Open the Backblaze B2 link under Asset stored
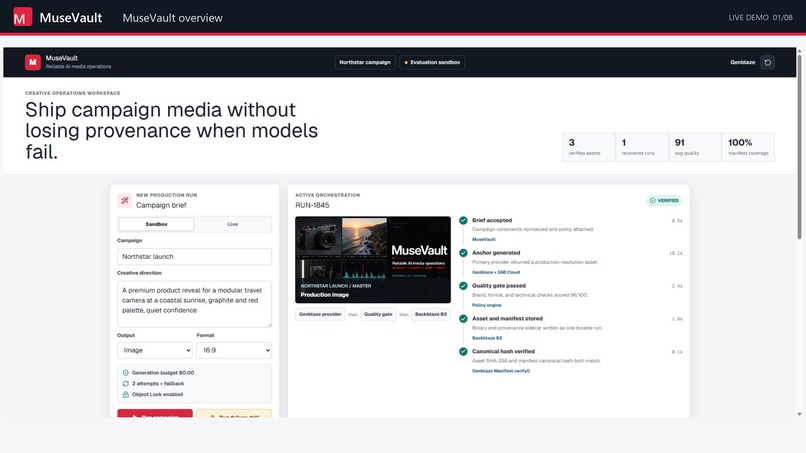 tap(487, 338)
